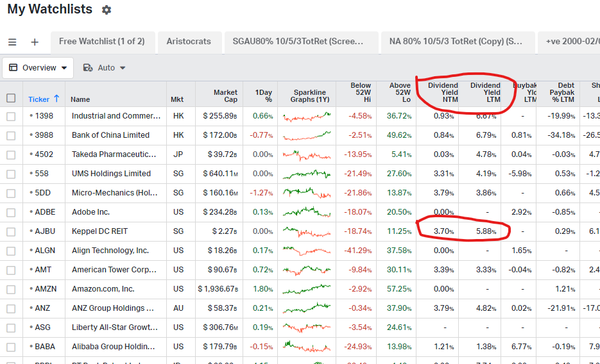Open the +ve 2000-02 tab

(x=569, y=42)
